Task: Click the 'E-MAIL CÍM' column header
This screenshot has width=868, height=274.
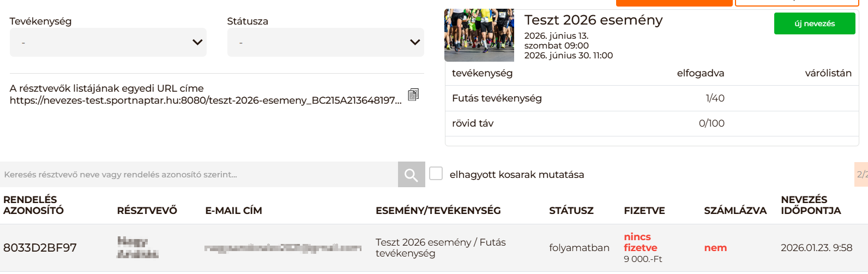Action: tap(233, 211)
